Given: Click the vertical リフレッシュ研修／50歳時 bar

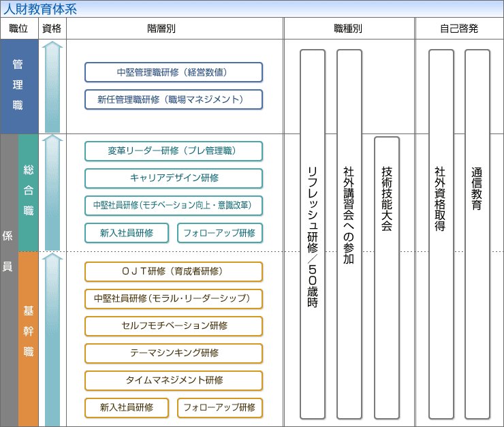Looking at the screenshot, I should (312, 234).
